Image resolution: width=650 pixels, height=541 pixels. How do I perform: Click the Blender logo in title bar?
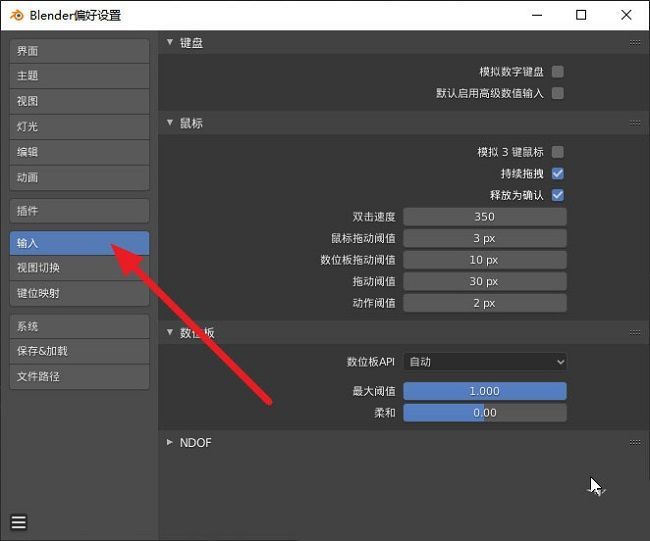[16, 15]
